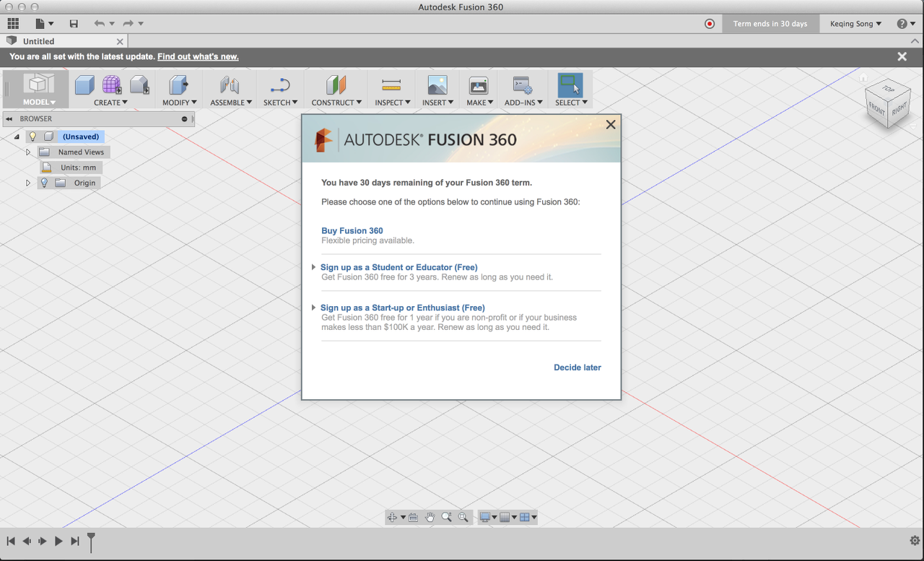Click the red record icon
Screen dimensions: 924x561
pyautogui.click(x=710, y=24)
